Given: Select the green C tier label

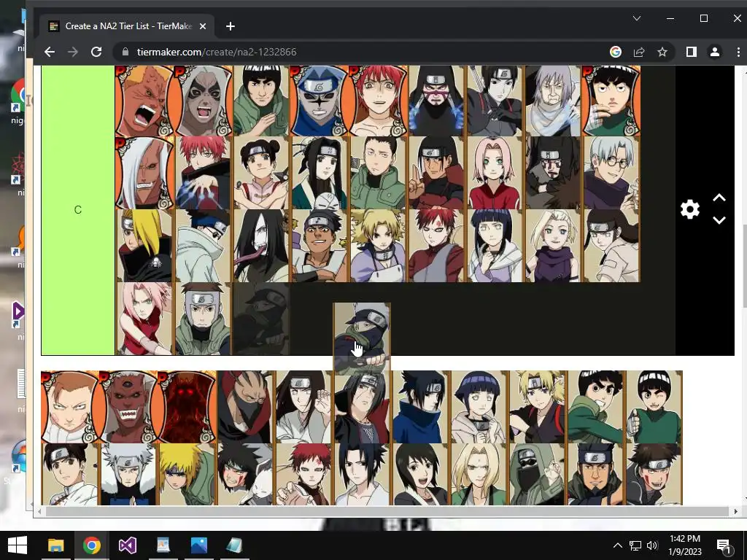Looking at the screenshot, I should tap(78, 209).
